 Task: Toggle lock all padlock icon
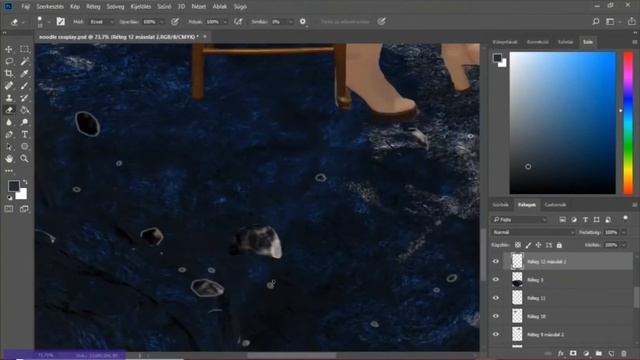tap(559, 245)
